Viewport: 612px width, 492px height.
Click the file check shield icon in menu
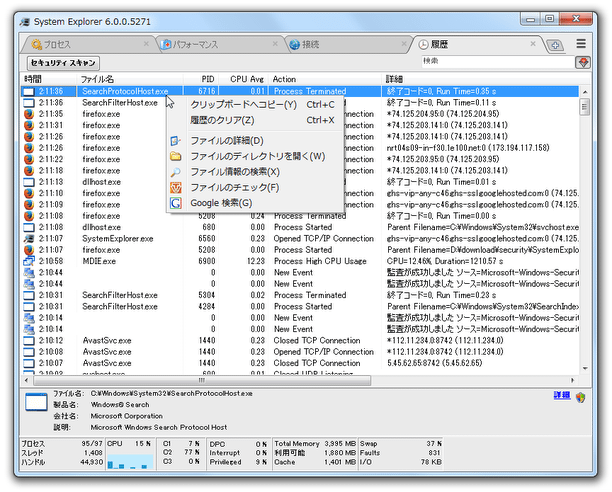tap(176, 188)
